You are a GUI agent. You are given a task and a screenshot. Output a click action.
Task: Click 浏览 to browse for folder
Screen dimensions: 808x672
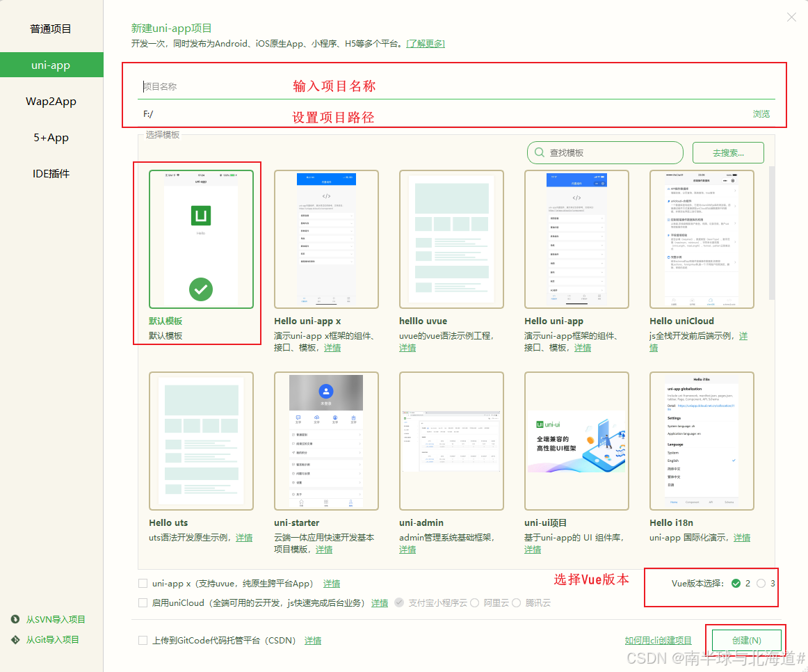[761, 114]
